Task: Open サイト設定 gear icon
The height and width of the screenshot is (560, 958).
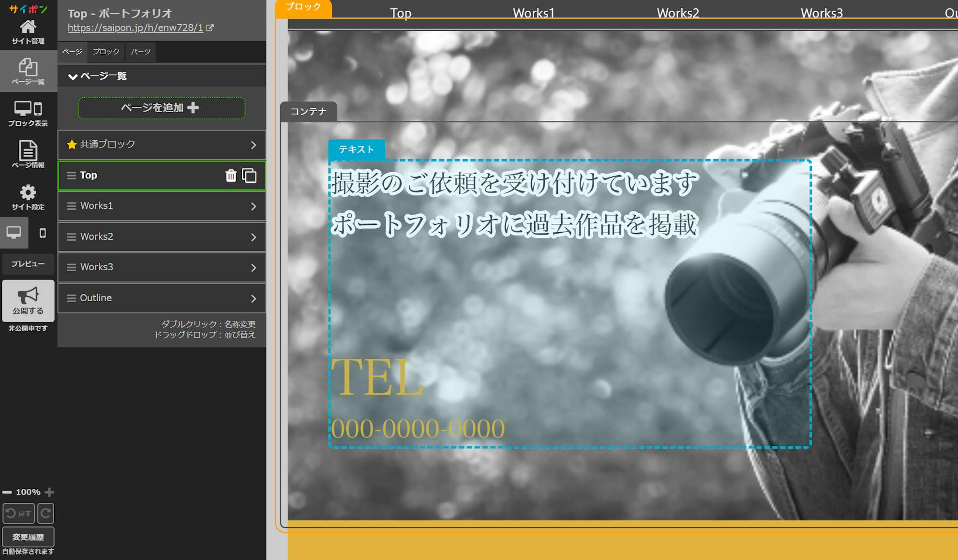Action: (28, 197)
